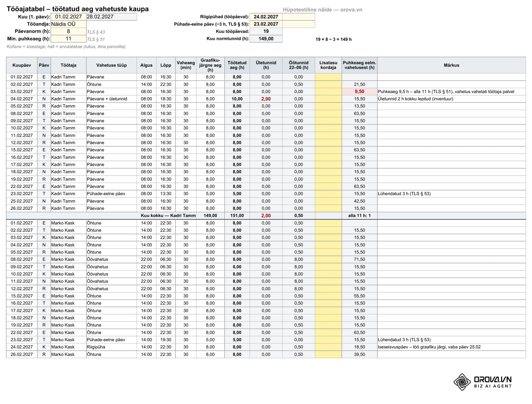The image size is (532, 404).
Task: Click the Tööandja field Näidis OÜ
Action: [68, 24]
